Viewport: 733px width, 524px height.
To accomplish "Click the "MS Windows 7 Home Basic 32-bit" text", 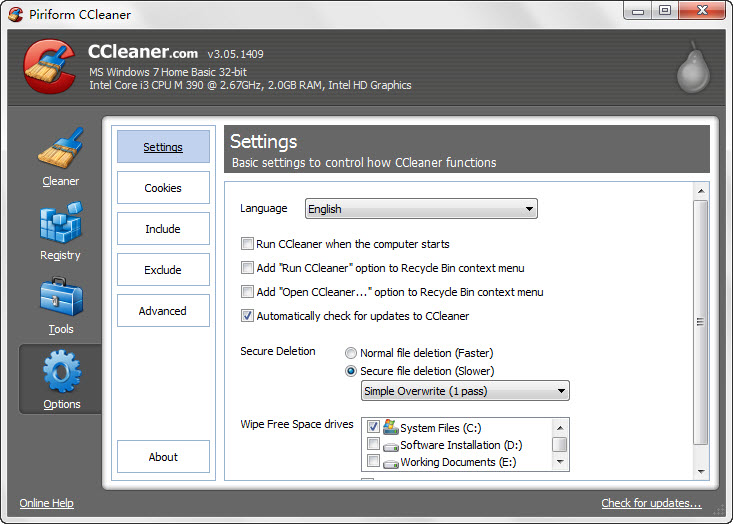I will pos(168,72).
